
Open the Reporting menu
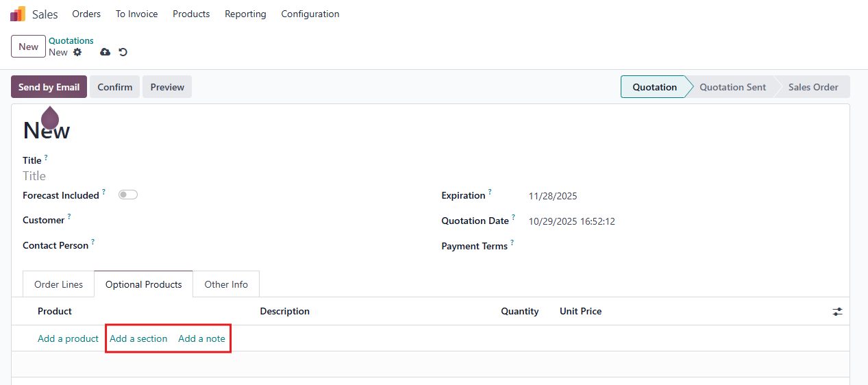[245, 14]
